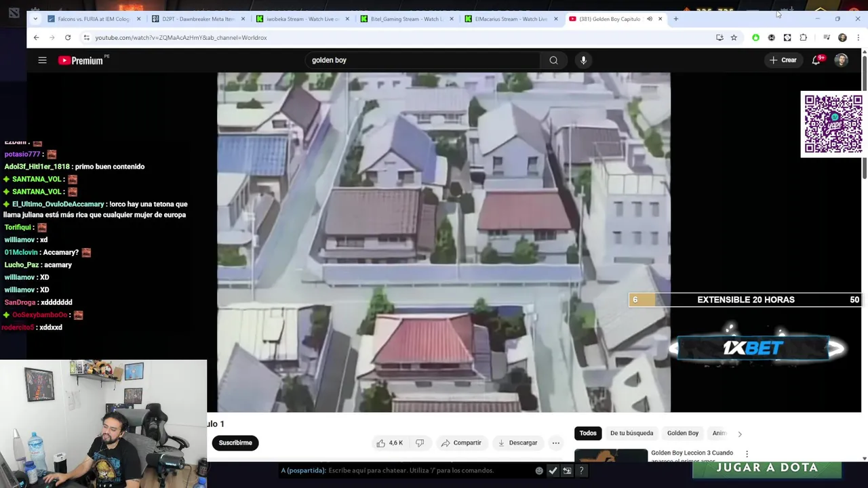This screenshot has width=868, height=488.
Task: Close the Golden Boy Capitulo tab
Action: click(x=660, y=19)
